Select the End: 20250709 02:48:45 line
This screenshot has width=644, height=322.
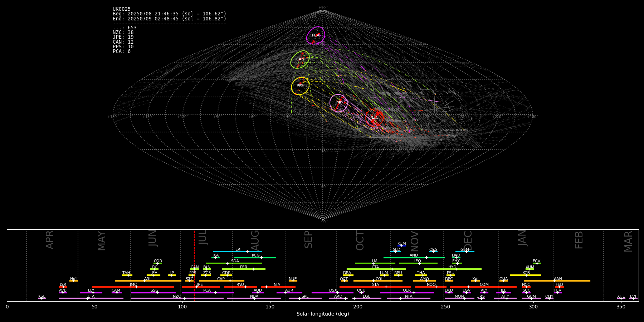click(x=170, y=19)
